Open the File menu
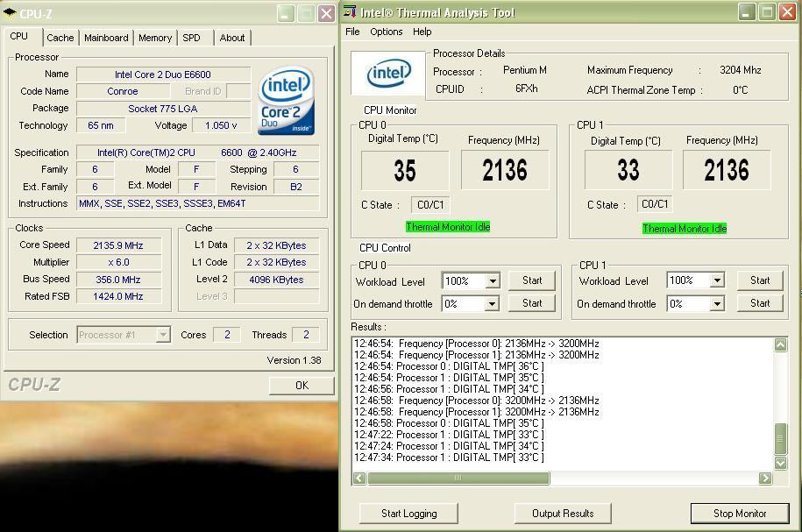 tap(352, 32)
